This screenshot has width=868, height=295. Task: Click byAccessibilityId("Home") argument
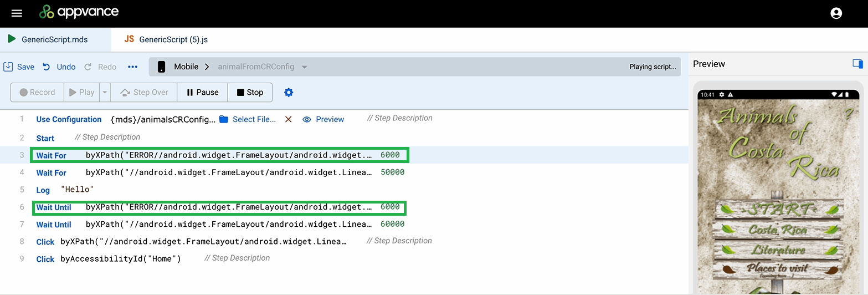point(121,259)
